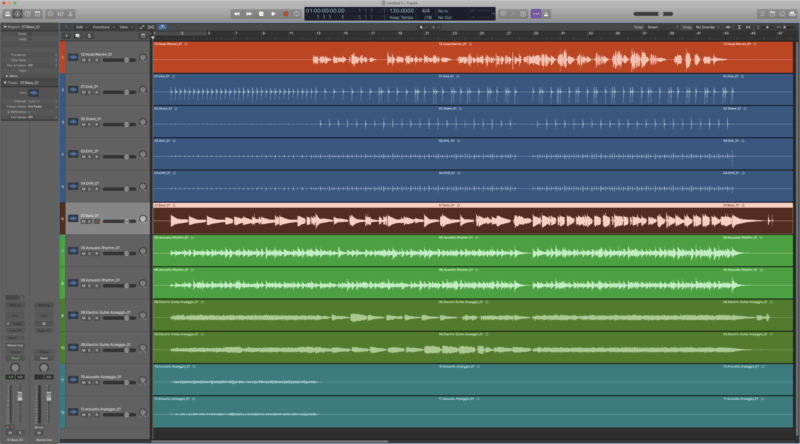Open the Functions menu in tracks area

pos(102,27)
